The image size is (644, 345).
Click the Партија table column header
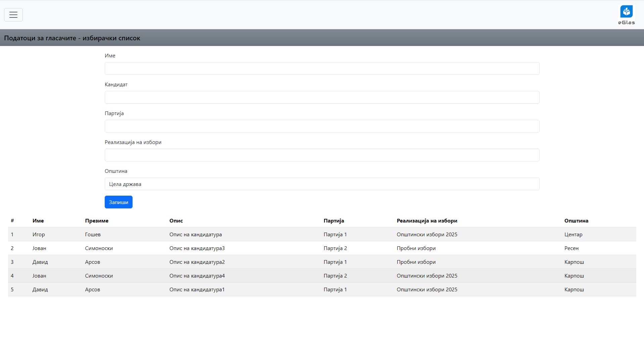click(334, 221)
